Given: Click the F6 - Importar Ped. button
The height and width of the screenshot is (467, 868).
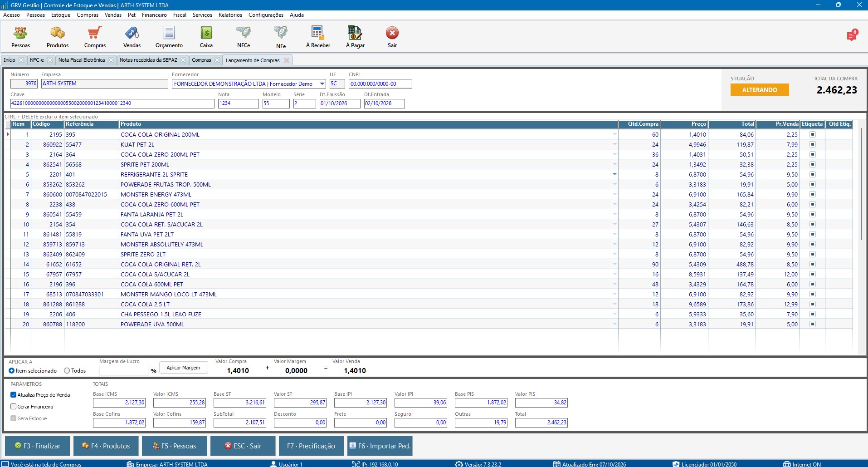Looking at the screenshot, I should click(380, 446).
